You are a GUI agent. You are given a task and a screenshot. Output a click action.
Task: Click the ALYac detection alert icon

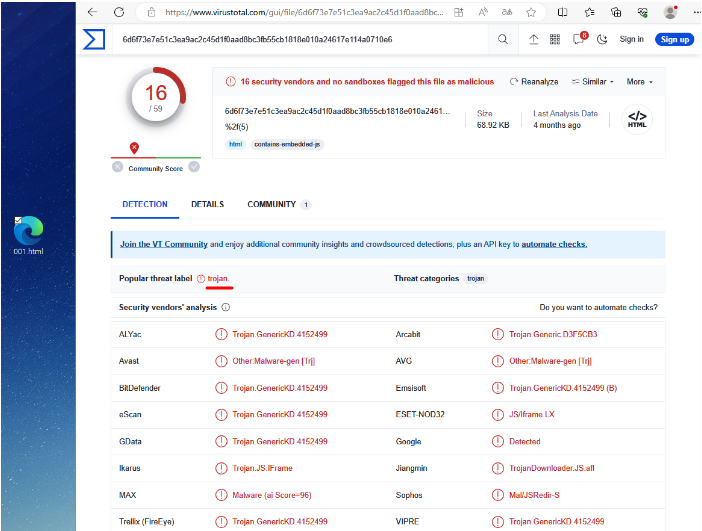221,334
